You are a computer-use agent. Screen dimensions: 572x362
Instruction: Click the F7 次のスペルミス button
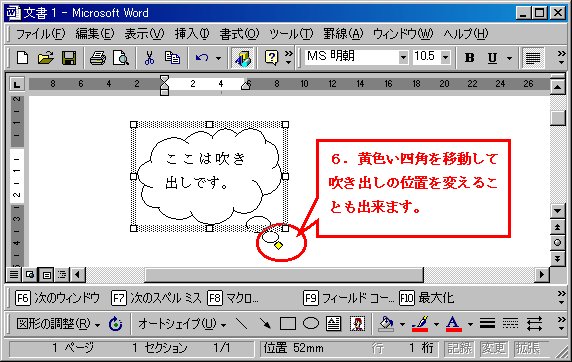coord(156,298)
